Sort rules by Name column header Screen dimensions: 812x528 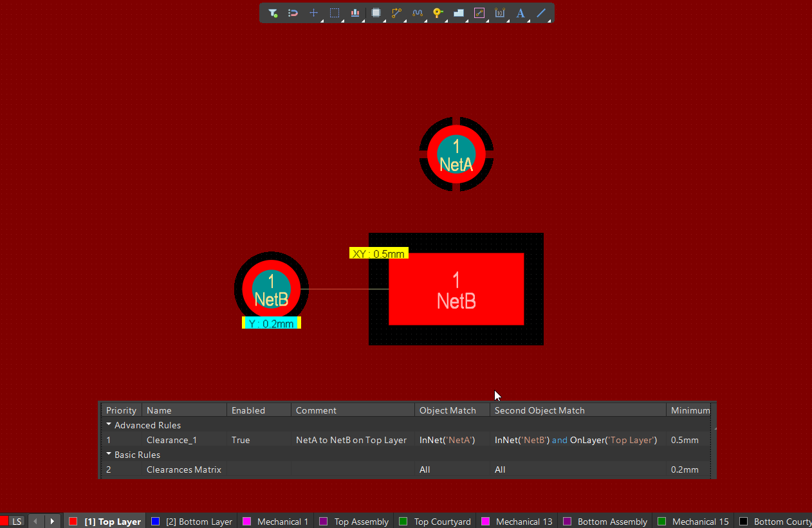point(184,410)
